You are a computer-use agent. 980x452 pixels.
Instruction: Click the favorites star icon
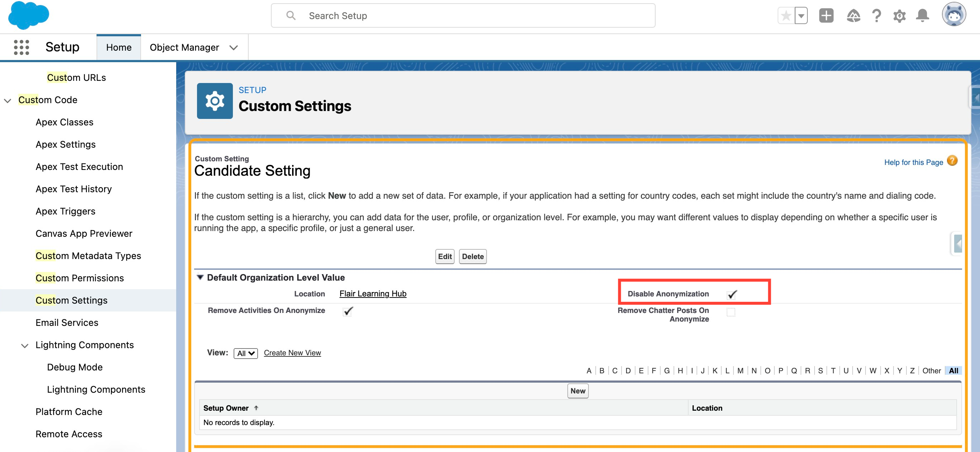pos(786,16)
